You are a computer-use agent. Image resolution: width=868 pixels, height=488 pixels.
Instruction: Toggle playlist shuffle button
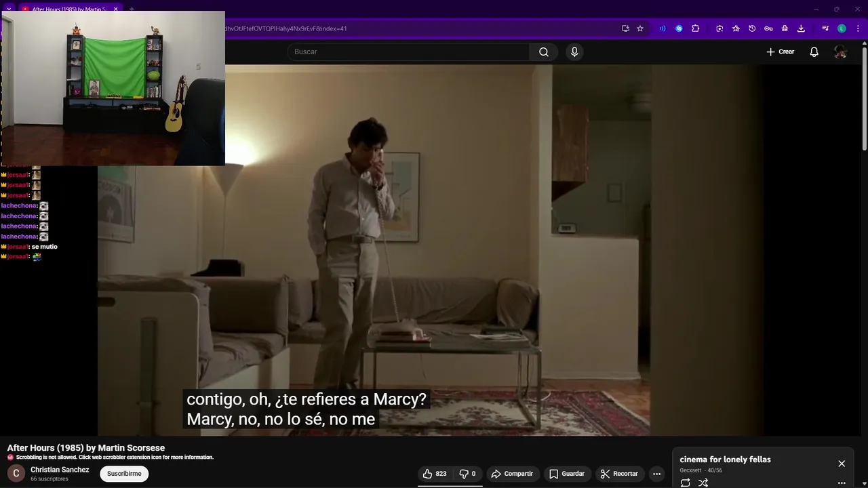coord(703,483)
